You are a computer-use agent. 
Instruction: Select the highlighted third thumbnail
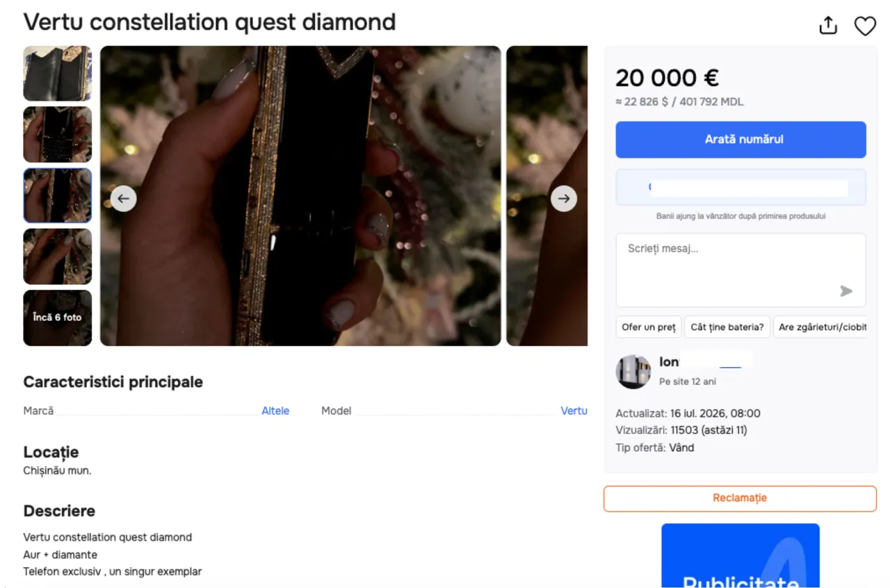(x=58, y=195)
